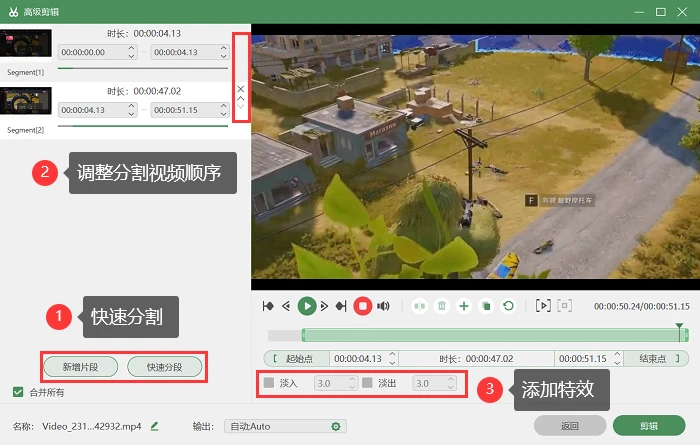The height and width of the screenshot is (445, 700).
Task: Click the red stop recording button
Action: [362, 306]
